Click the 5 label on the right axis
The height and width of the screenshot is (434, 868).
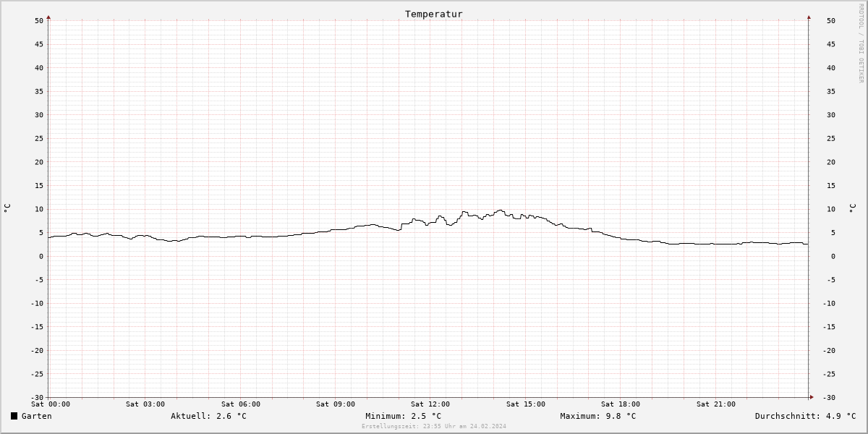pos(833,232)
